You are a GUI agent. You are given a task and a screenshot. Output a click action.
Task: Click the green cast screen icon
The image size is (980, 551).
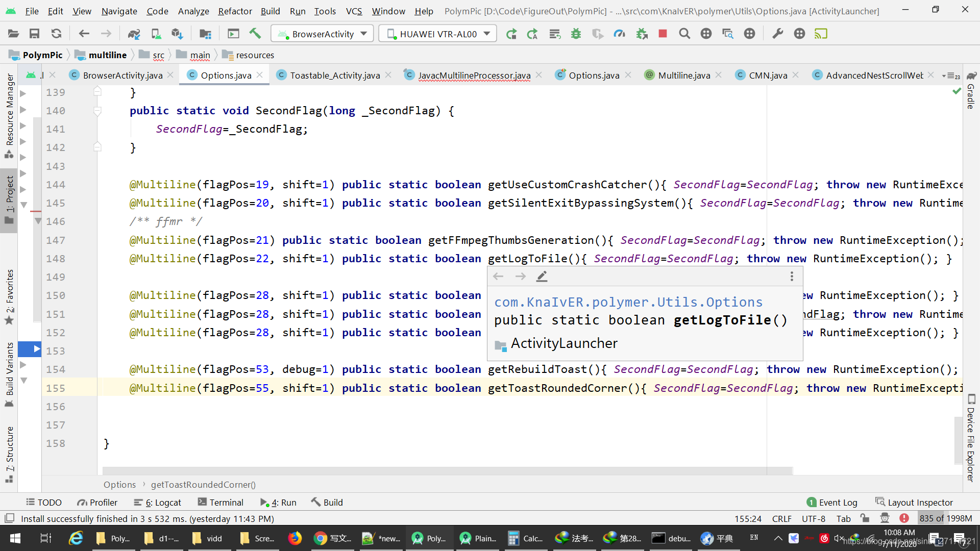tap(821, 34)
